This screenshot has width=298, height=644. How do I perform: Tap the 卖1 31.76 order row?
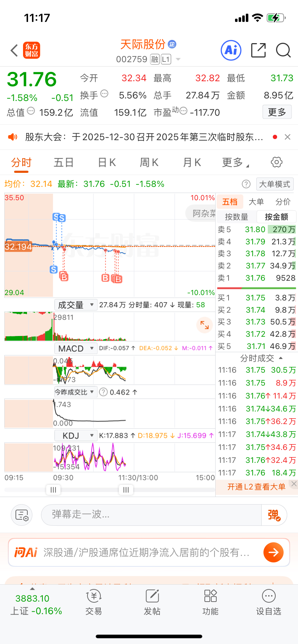click(x=257, y=278)
